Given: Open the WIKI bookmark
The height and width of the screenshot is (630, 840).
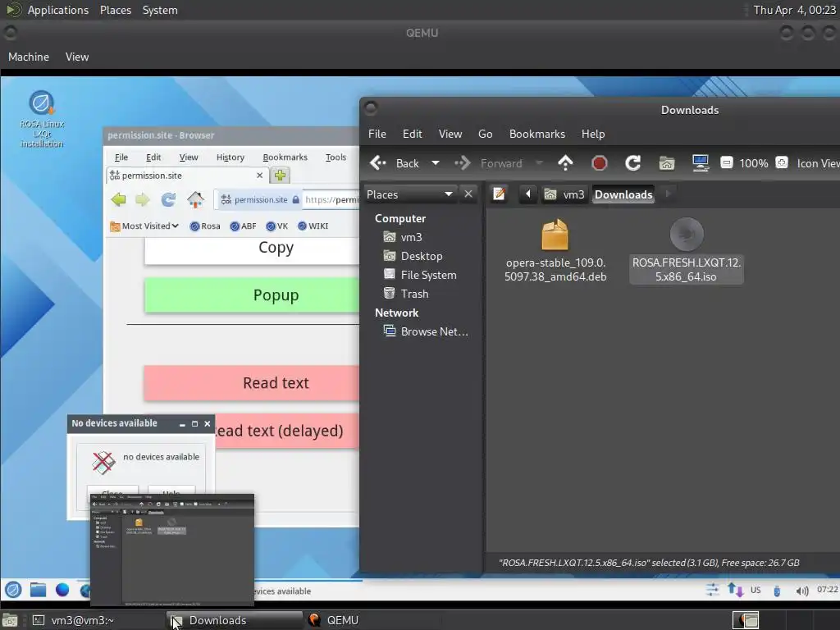Looking at the screenshot, I should [x=313, y=226].
